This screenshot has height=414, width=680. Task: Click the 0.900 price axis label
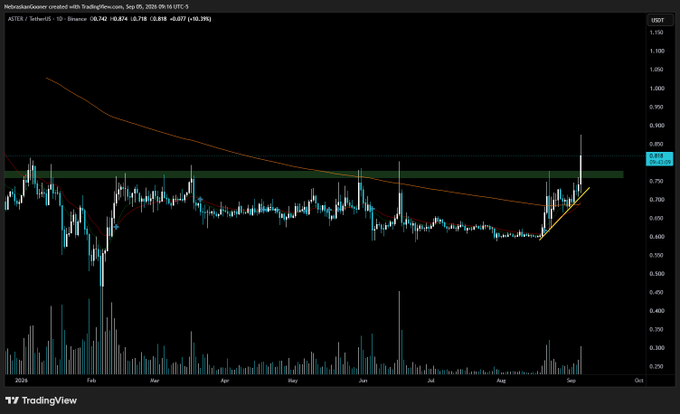657,126
